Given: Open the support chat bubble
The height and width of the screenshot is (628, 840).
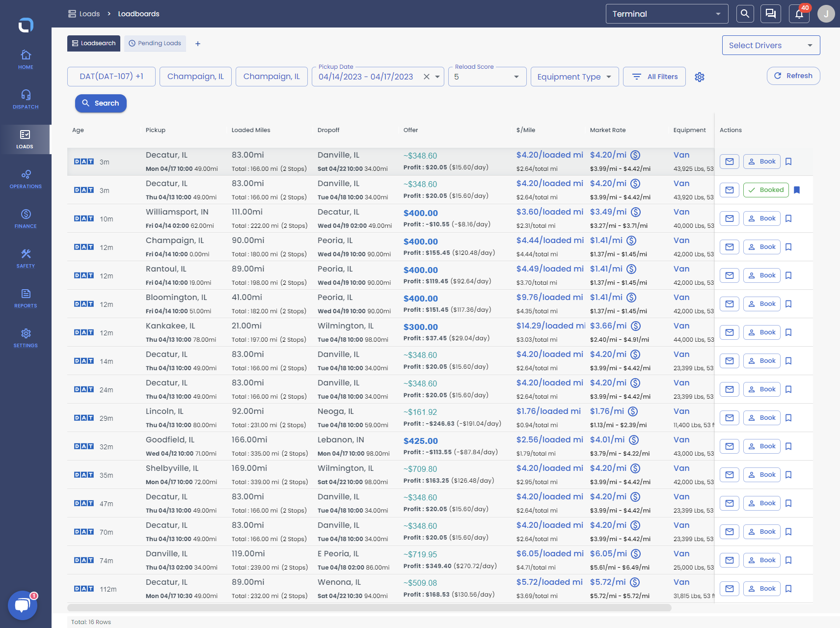Looking at the screenshot, I should [23, 605].
